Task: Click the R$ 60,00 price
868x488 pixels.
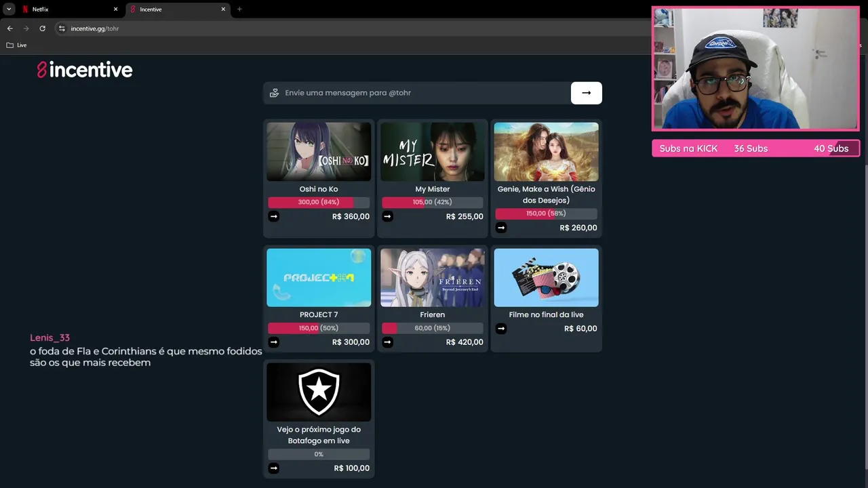Action: coord(580,329)
